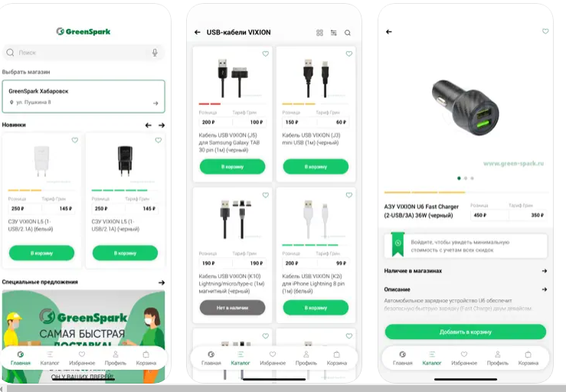Select second image dot under the car charger photo
The height and width of the screenshot is (392, 566).
click(x=466, y=178)
